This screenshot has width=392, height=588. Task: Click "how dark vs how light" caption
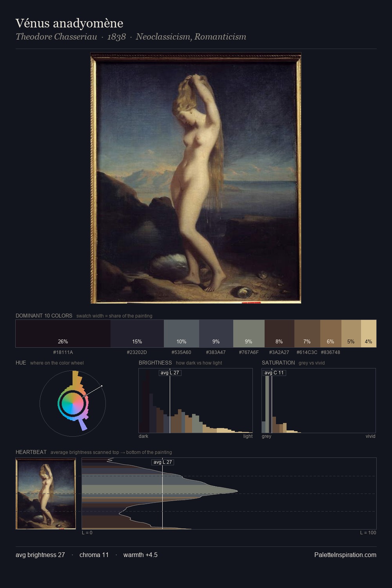199,363
